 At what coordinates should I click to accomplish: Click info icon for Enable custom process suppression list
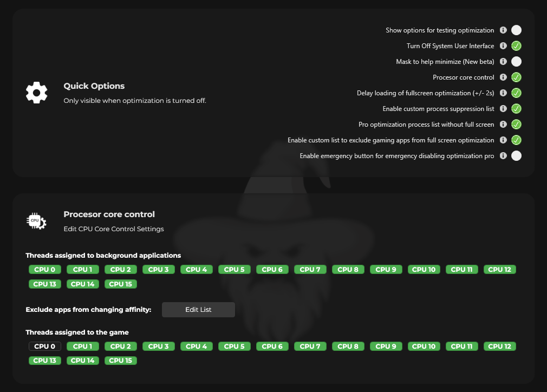coord(503,109)
